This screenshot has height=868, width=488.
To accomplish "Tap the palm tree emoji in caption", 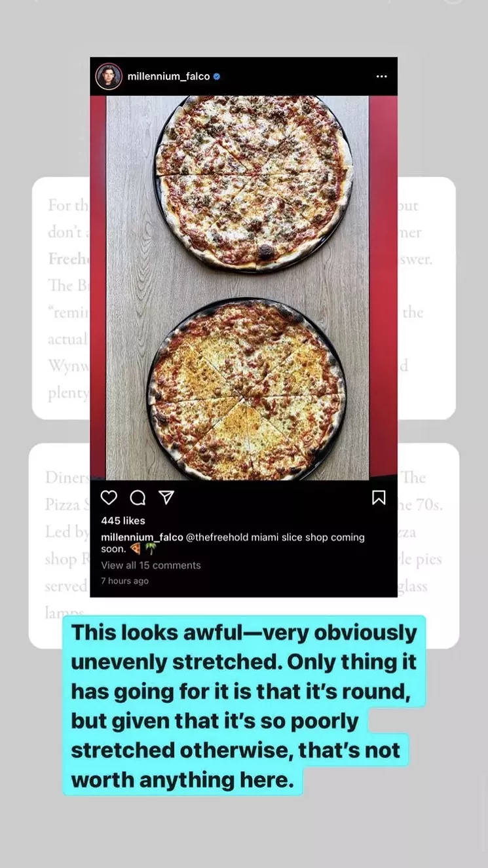I will coord(151,549).
